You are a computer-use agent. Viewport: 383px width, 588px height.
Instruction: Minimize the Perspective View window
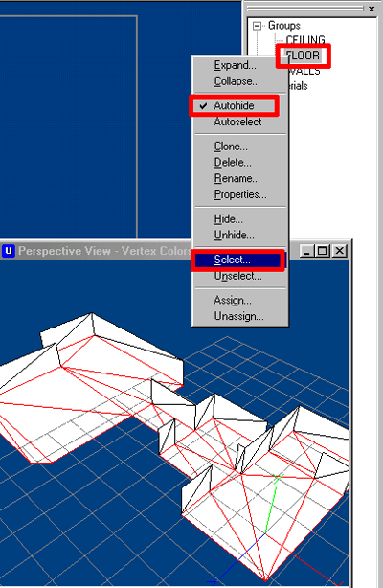(x=306, y=251)
